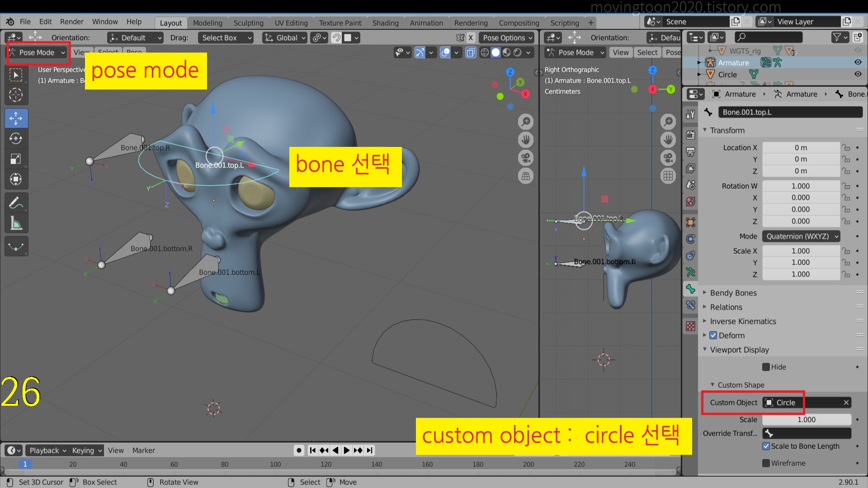Switch to the Animation workspace tab

426,23
